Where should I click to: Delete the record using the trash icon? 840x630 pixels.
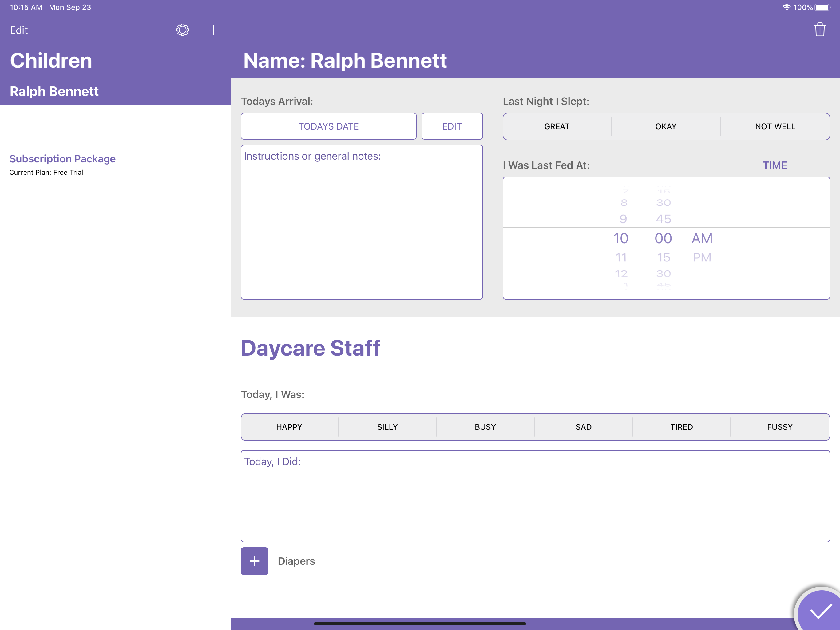click(819, 30)
